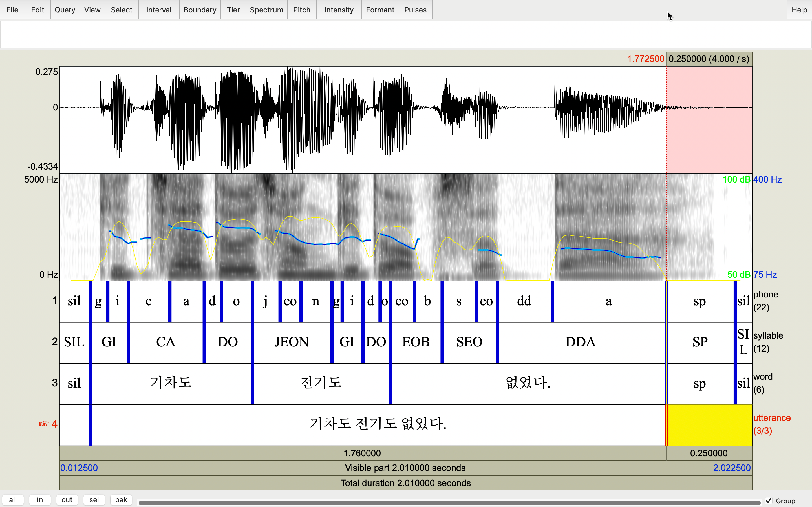The width and height of the screenshot is (812, 507).
Task: Play the Visible part 2.010000 seconds bar
Action: (x=405, y=468)
